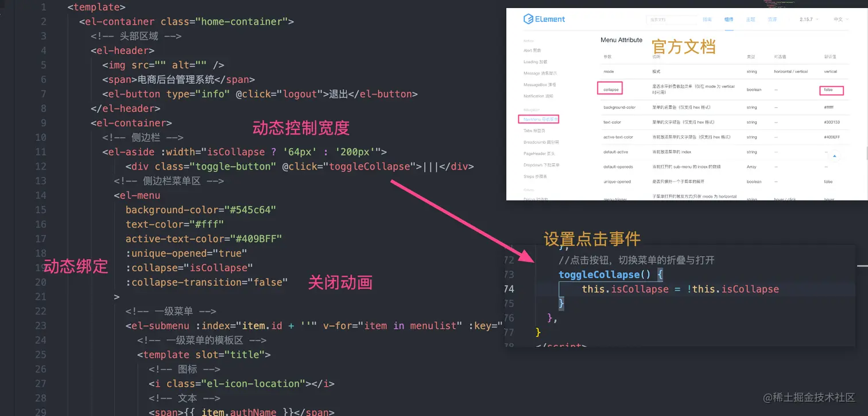Viewport: 868px width, 416px height.
Task: Click the '#ffffff' default value cell
Action: 829,107
